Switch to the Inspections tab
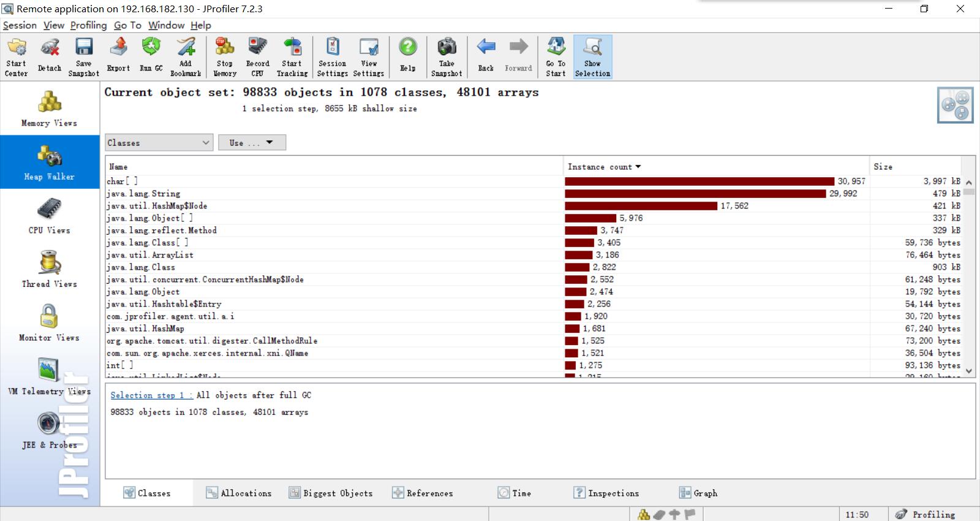Viewport: 980px width, 521px height. pyautogui.click(x=606, y=493)
